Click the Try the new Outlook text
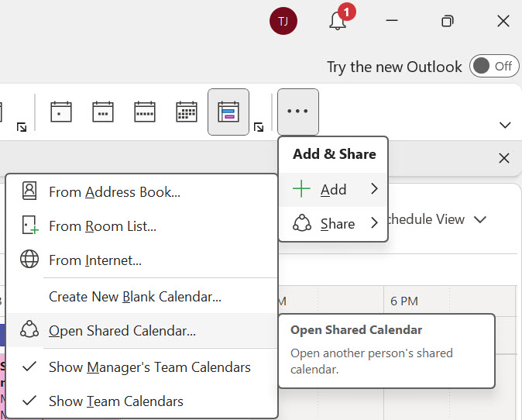Screen dimensions: 522x420 394,67
